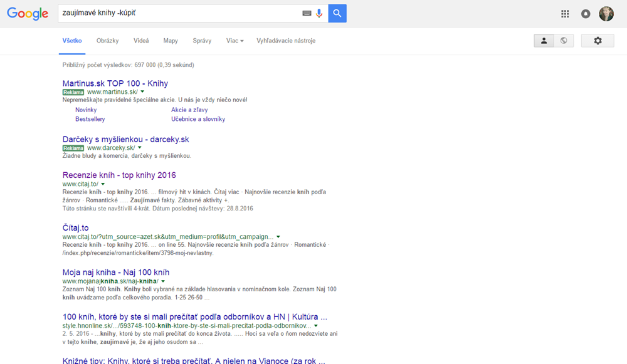Expand arrow next to www.citaj.to/
This screenshot has height=364, width=627.
point(103,184)
